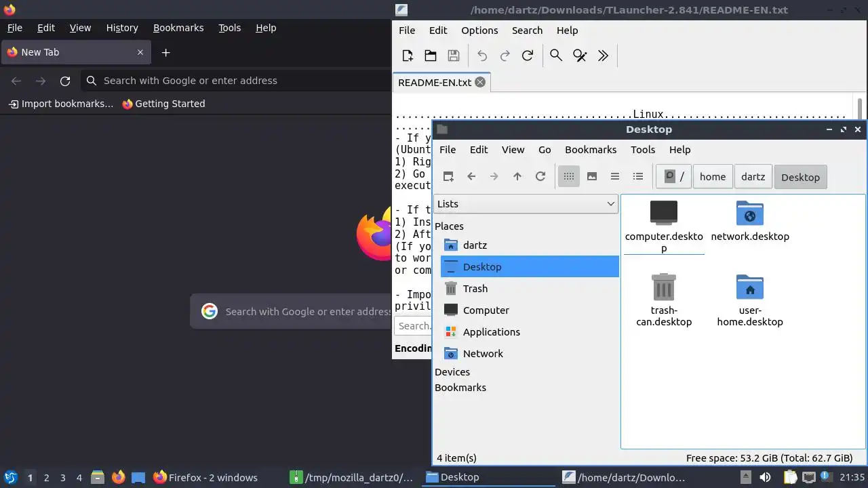868x488 pixels.
Task: Open the Search menu in the text editor
Action: coord(527,30)
